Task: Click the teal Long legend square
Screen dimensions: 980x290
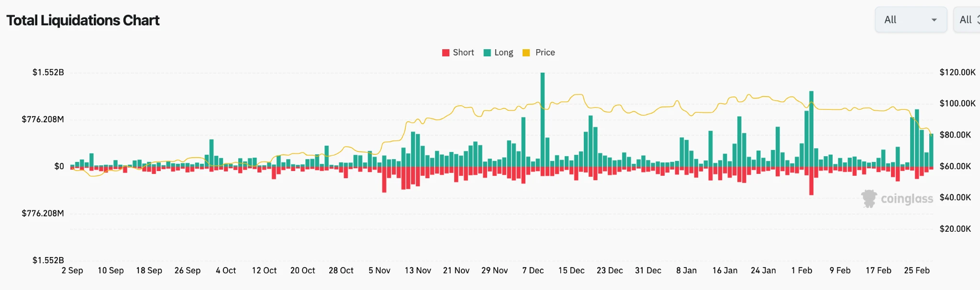Action: tap(487, 53)
